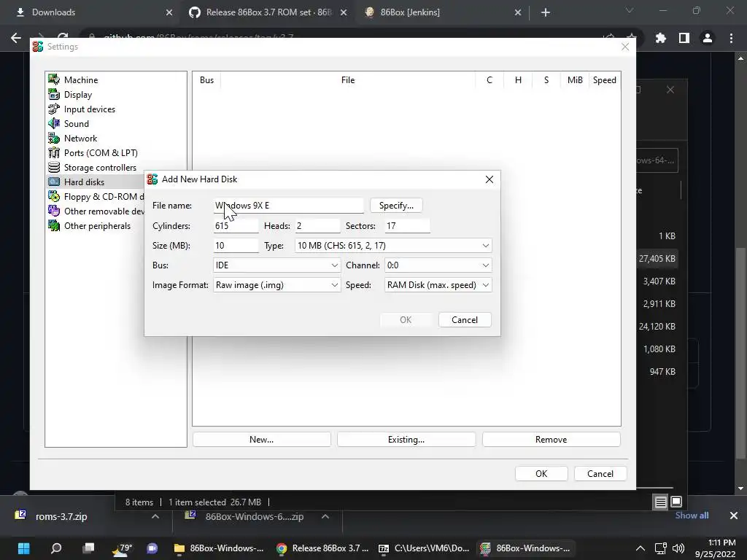Switch to Release 86Box 3.7 ROM set tab
Screen dimensions: 747x560
(267, 12)
